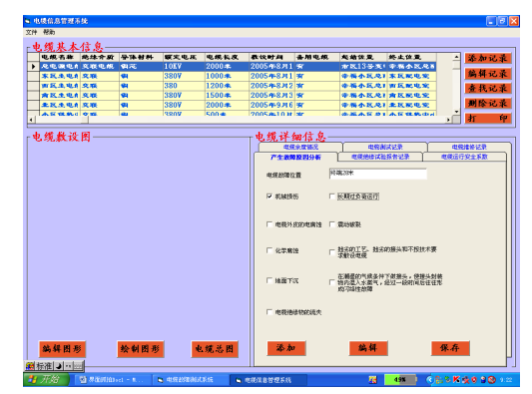Click the green 49% battery indicator
532x394 pixels.
(400, 380)
